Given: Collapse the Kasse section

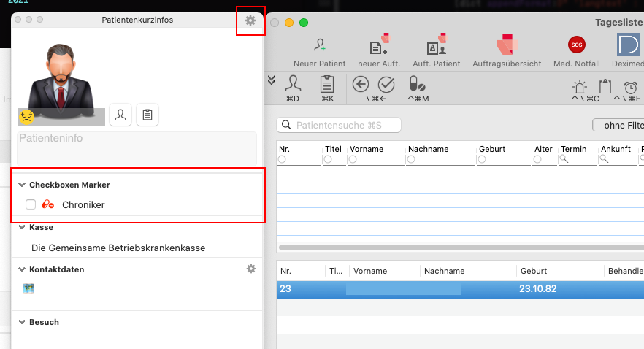Looking at the screenshot, I should [x=22, y=227].
